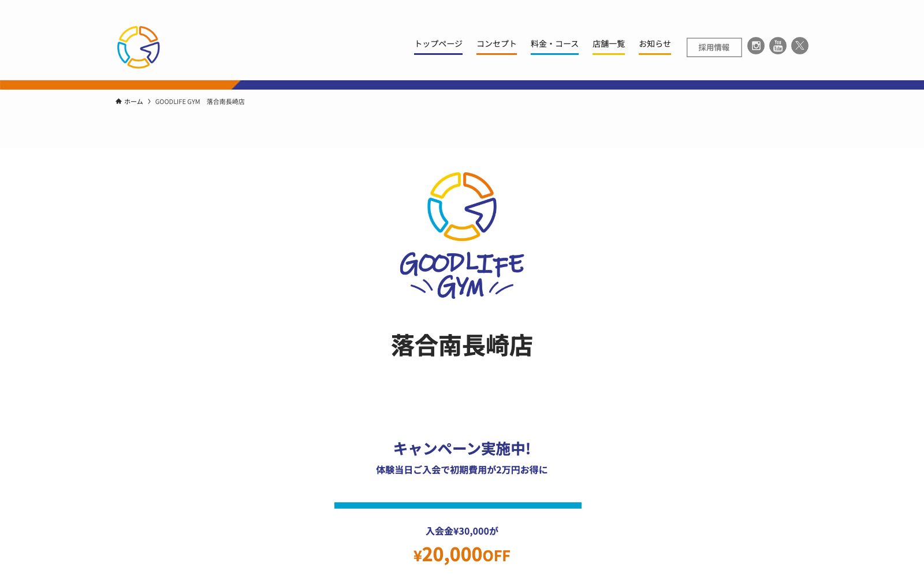This screenshot has width=924, height=578.
Task: Open the Instagram icon link
Action: [x=756, y=46]
